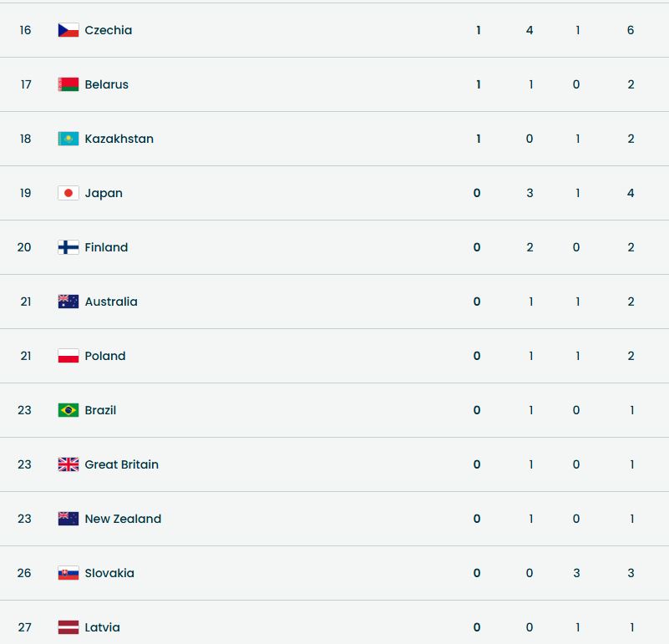Click the Great Britain flag icon
669x644 pixels.
[x=68, y=464]
